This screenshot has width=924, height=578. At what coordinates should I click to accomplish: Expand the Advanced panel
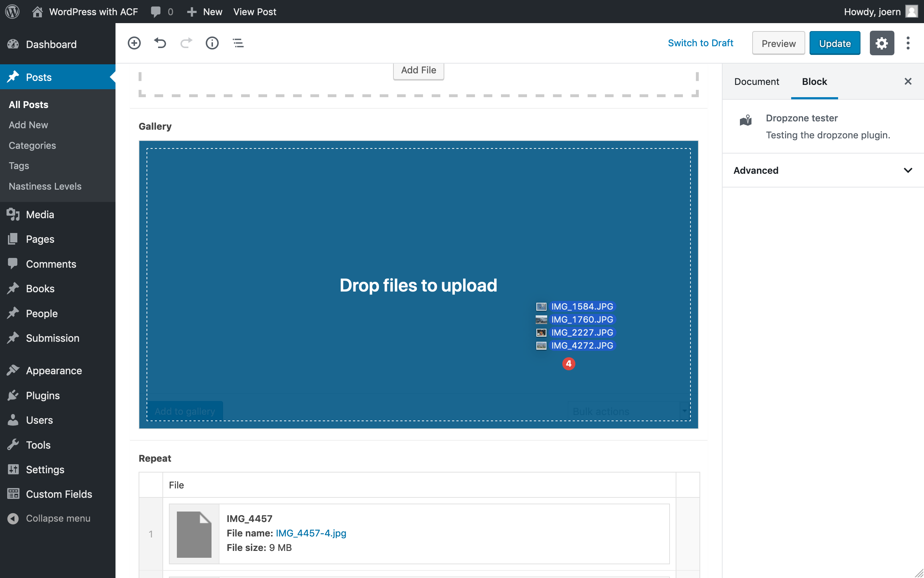point(823,171)
